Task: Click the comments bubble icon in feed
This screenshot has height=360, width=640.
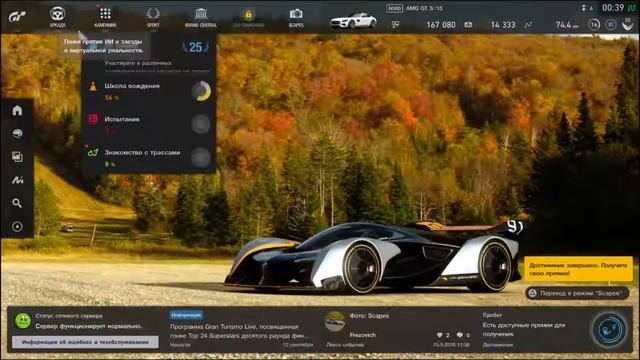Action: point(460,335)
